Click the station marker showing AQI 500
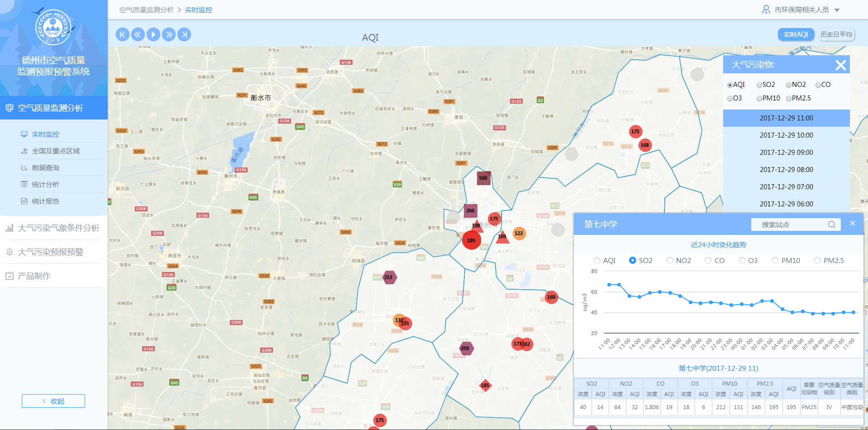The width and height of the screenshot is (868, 430). [x=483, y=178]
